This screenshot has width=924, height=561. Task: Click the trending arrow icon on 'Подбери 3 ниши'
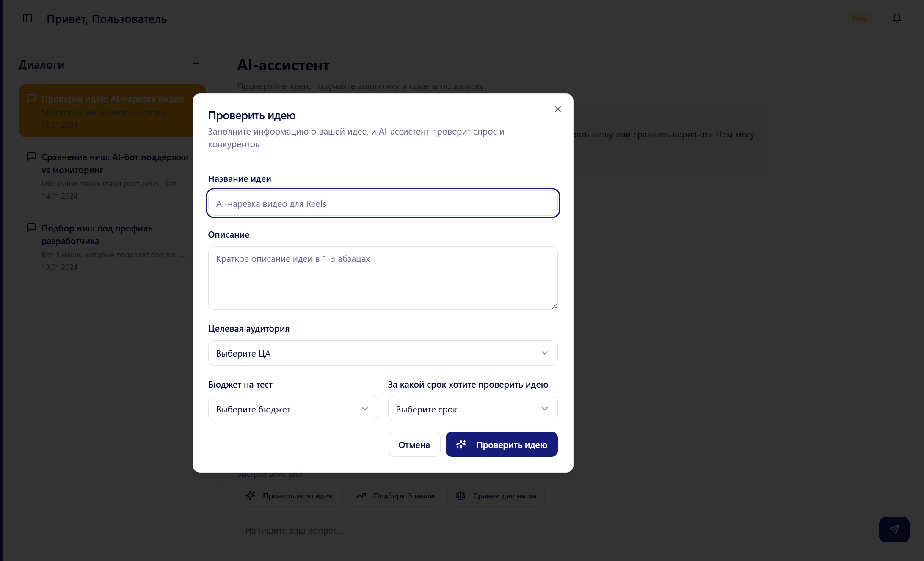pos(361,495)
